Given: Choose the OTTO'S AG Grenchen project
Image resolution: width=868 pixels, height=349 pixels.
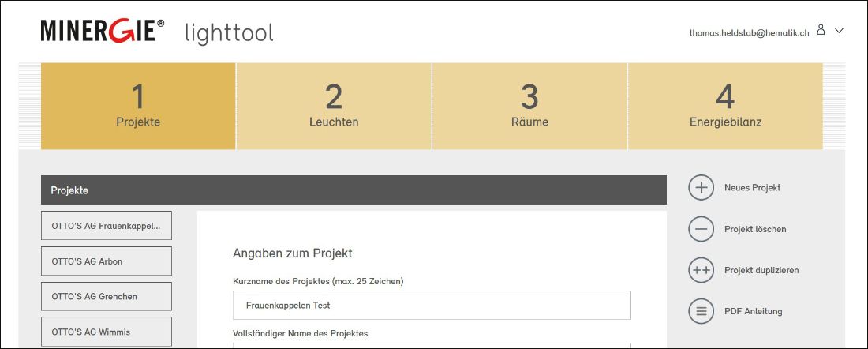Looking at the screenshot, I should click(x=107, y=296).
